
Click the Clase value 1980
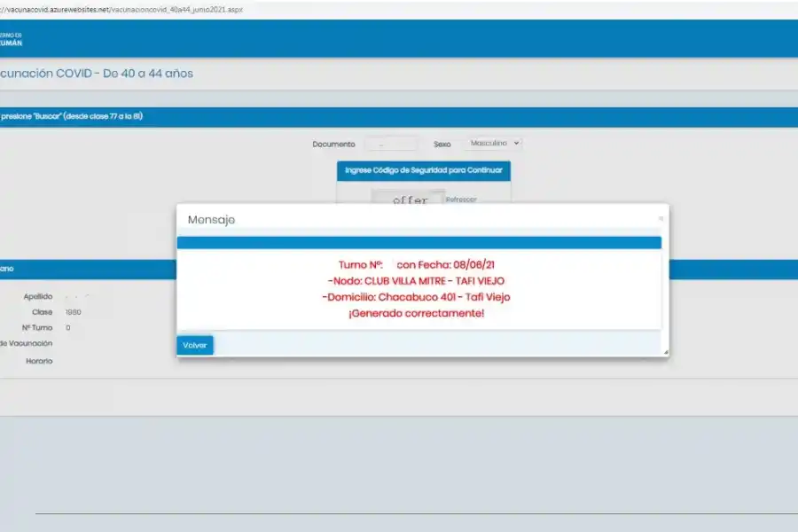tap(74, 312)
